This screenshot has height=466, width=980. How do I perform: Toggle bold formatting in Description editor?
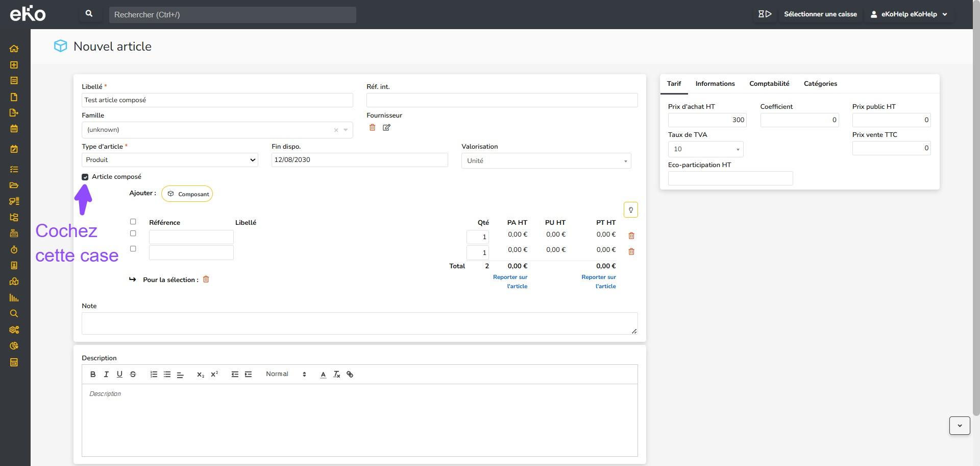[x=93, y=375]
